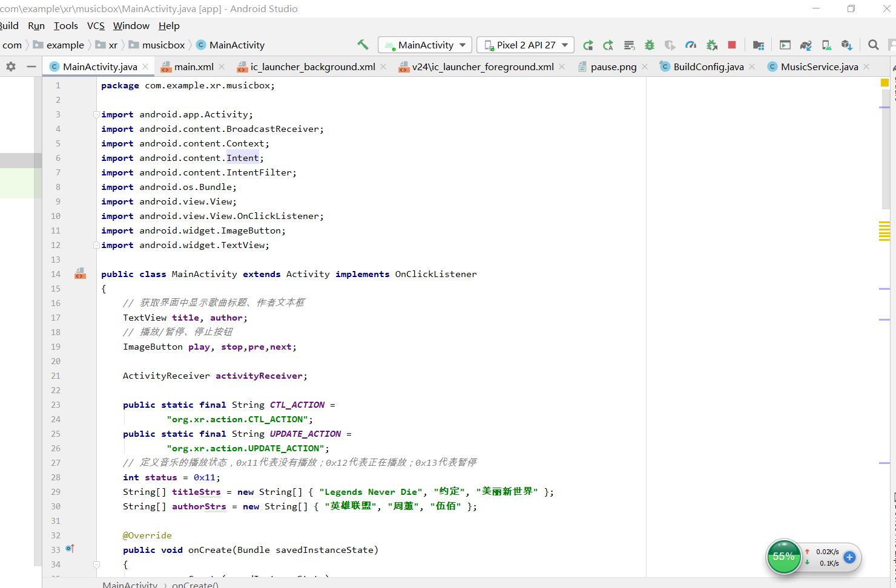Click the Apply Code Changes icon
The image size is (896, 588).
(629, 45)
